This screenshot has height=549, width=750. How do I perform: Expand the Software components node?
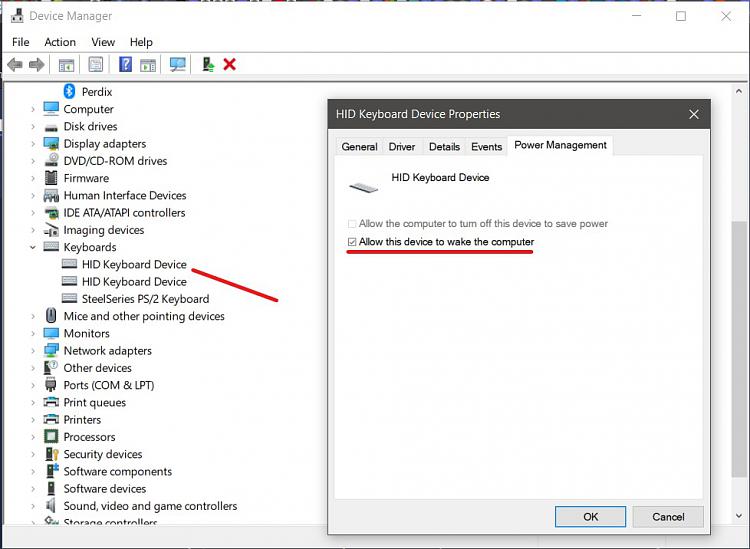point(33,472)
